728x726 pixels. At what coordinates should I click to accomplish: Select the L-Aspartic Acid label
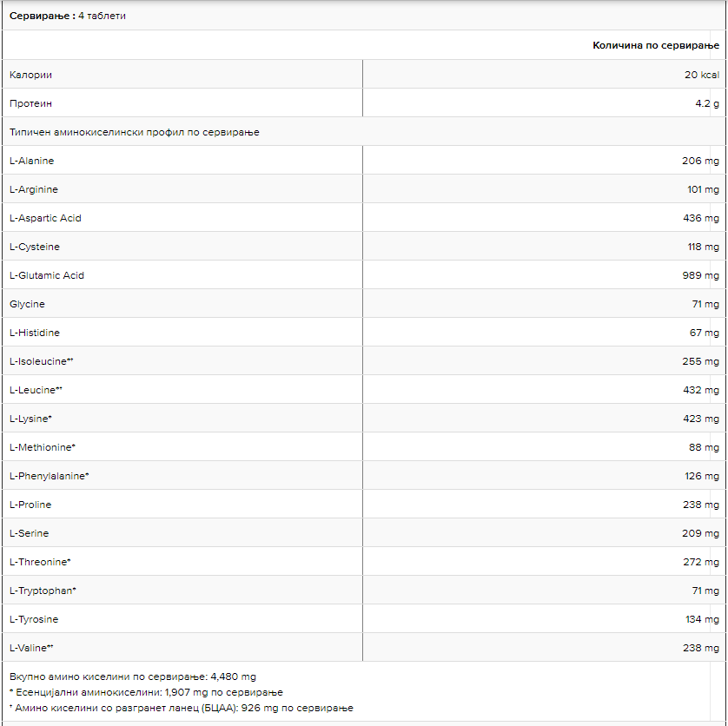45,218
